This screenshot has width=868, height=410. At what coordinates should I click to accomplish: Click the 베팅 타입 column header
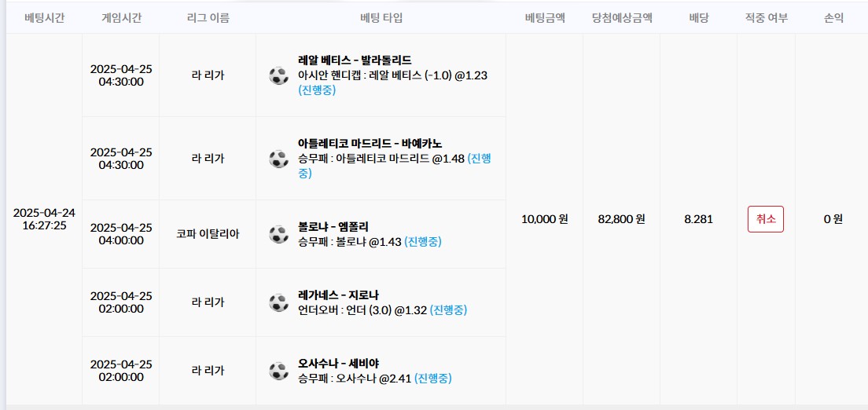pos(381,17)
